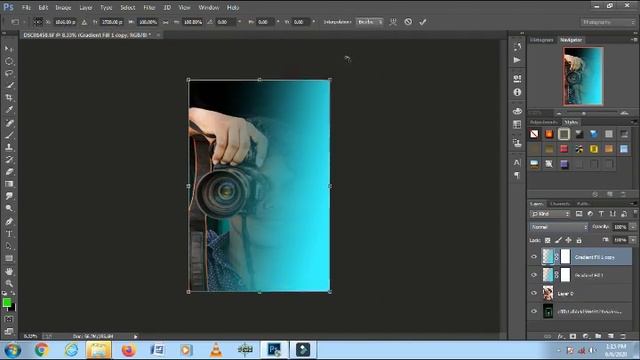The width and height of the screenshot is (640, 360).
Task: Cancel the transform
Action: 408,22
